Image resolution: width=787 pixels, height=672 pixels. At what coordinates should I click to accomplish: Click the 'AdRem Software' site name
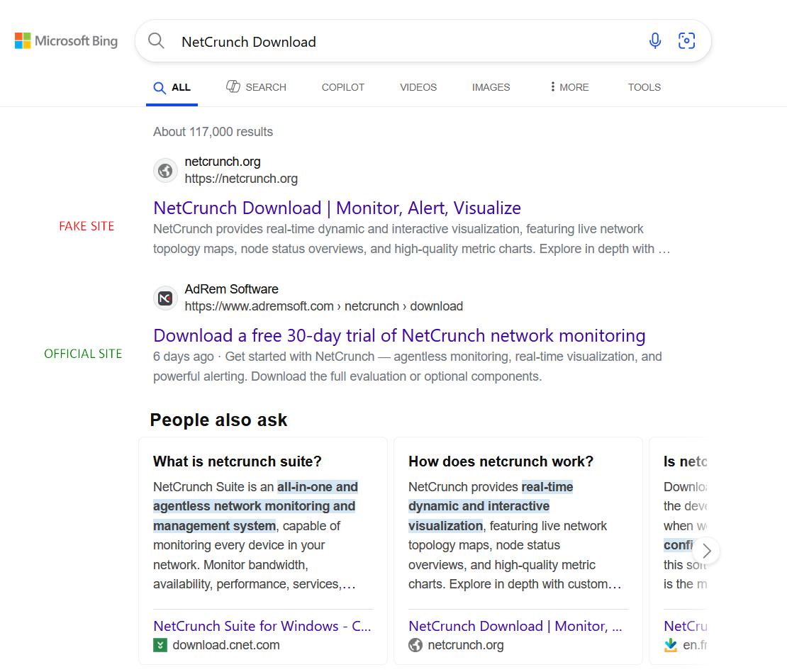click(231, 289)
